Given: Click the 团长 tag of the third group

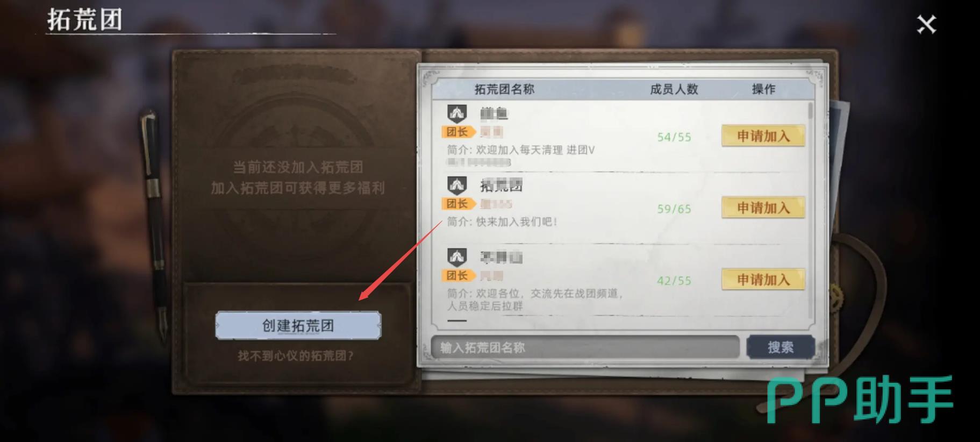Looking at the screenshot, I should point(458,275).
